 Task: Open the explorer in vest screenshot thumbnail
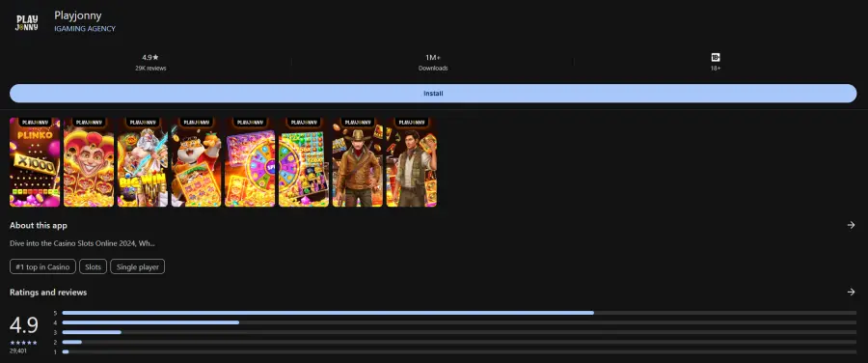coord(411,162)
